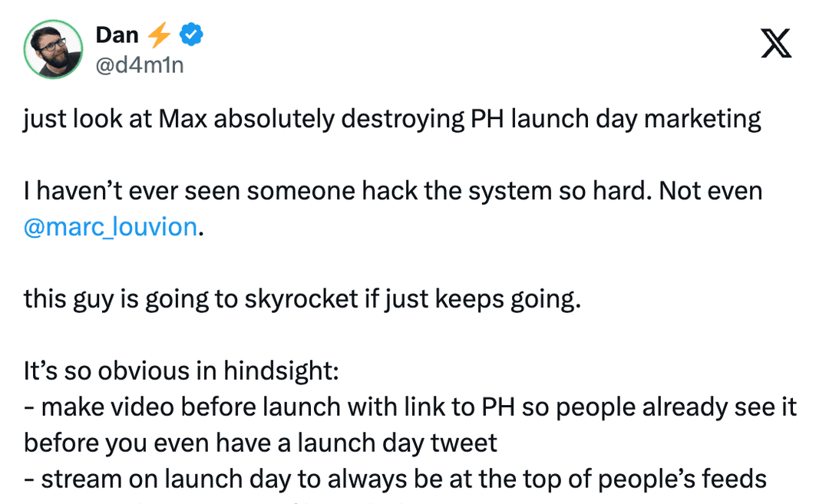Click the lightning bolt emoji beside Dan
Viewport: 829px width, 504px height.
coord(158,35)
